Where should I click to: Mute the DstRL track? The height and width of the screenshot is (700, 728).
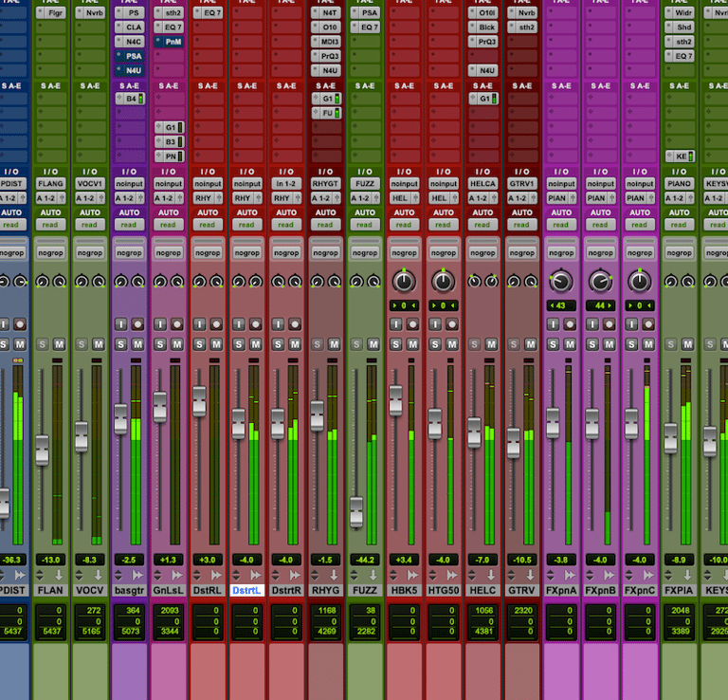(x=216, y=344)
